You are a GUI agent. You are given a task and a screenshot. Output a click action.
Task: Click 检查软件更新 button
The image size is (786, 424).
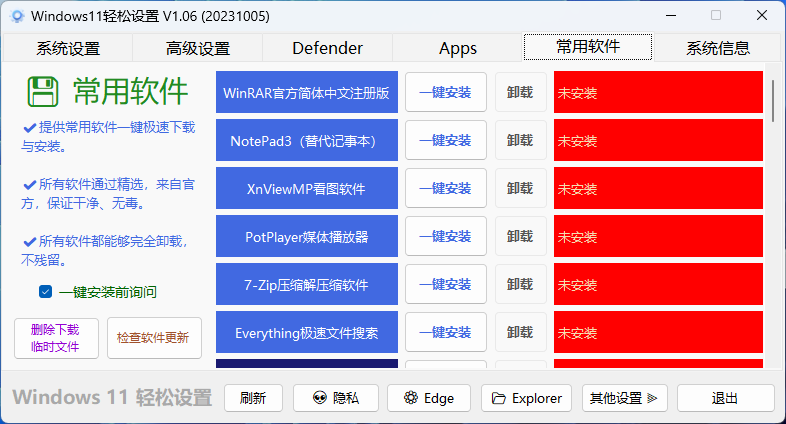click(154, 338)
